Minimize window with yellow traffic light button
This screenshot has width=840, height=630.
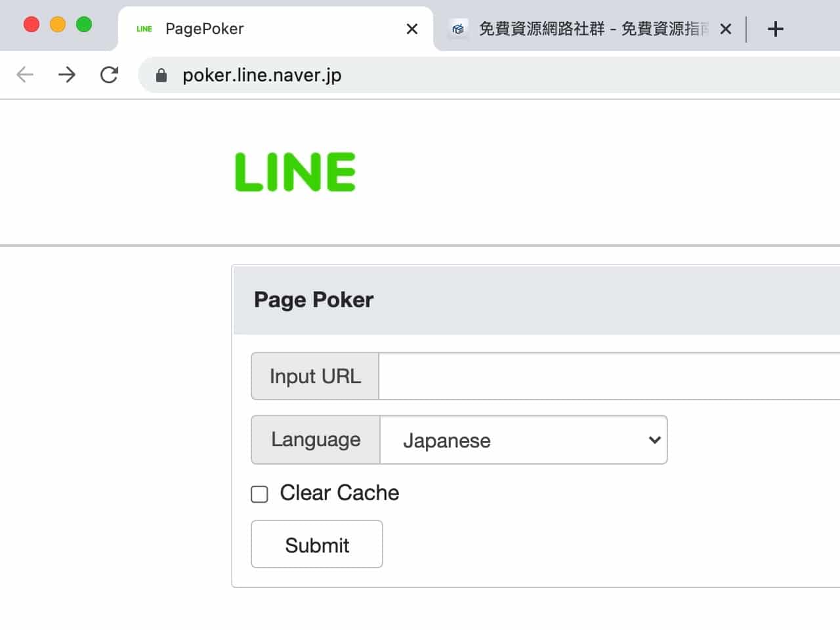[x=58, y=25]
